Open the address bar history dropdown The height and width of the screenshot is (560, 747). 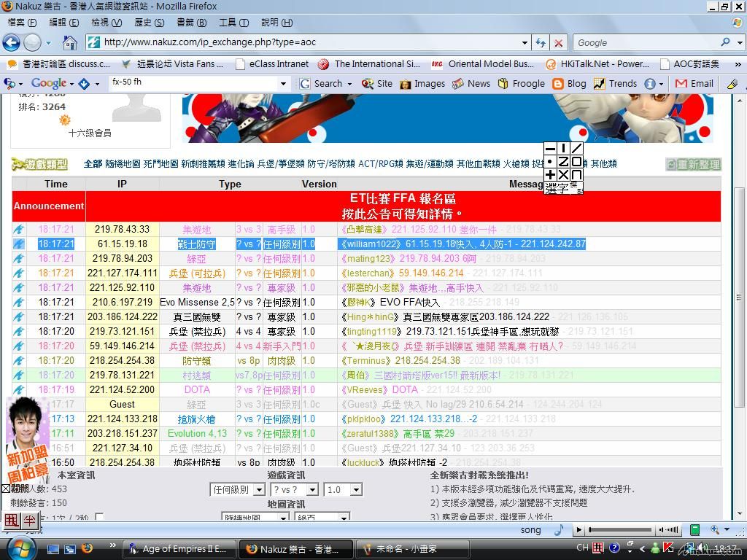[525, 42]
